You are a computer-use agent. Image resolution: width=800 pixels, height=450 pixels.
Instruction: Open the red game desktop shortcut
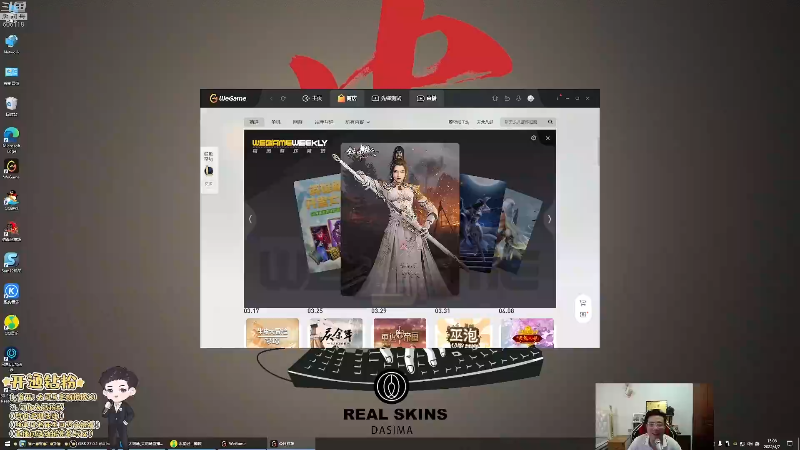[11, 232]
